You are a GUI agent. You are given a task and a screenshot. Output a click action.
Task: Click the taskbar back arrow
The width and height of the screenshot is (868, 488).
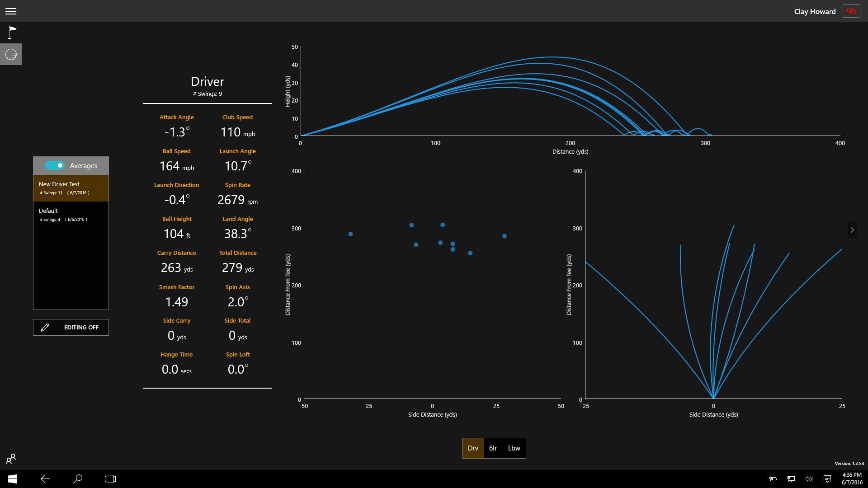[x=45, y=479]
